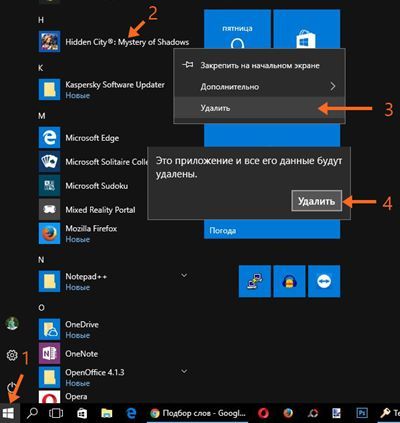The height and width of the screenshot is (423, 400).
Task: Select 'Удалить' in the context menu
Action: [259, 108]
